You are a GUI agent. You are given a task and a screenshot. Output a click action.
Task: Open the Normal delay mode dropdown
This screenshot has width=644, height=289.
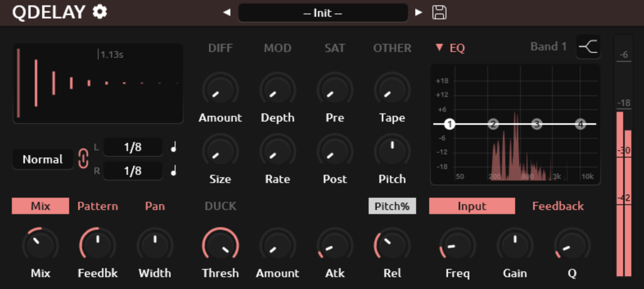click(43, 159)
